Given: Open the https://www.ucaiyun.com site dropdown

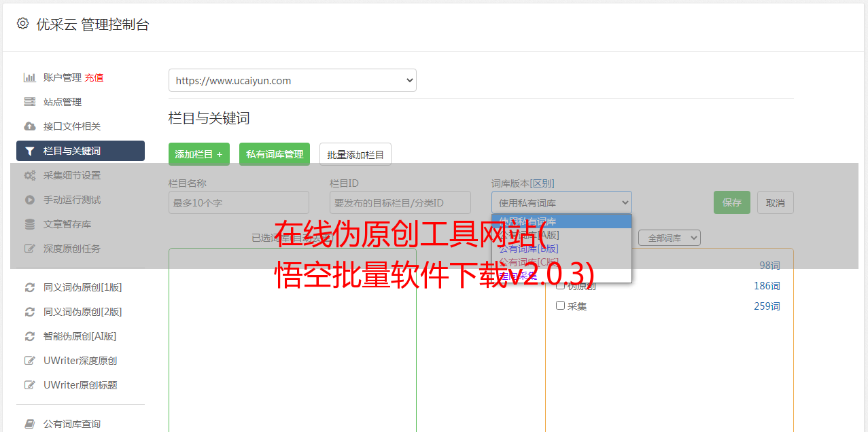Looking at the screenshot, I should pos(292,80).
